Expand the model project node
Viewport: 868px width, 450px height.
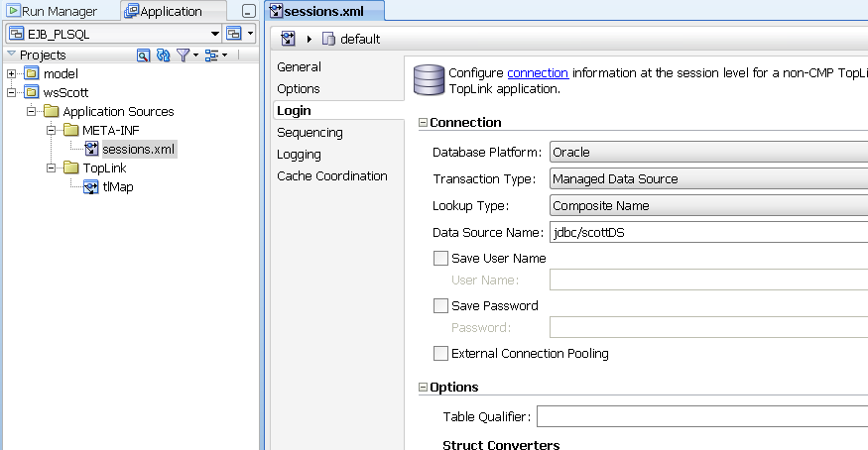(11, 73)
